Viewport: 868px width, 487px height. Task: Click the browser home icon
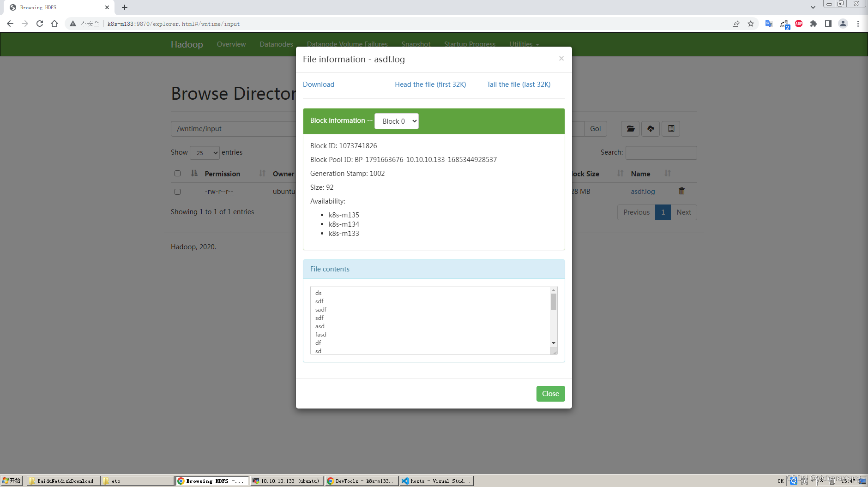[x=54, y=24]
